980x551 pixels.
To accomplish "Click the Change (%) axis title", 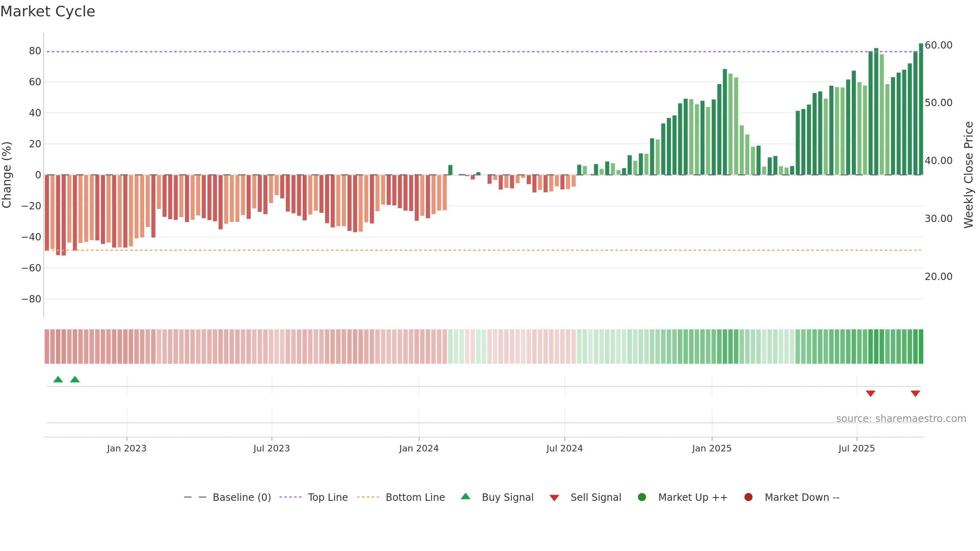I will coord(7,175).
